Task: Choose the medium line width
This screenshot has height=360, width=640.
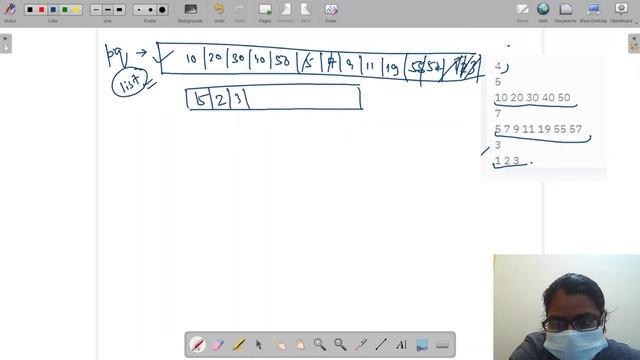Action: pyautogui.click(x=108, y=10)
